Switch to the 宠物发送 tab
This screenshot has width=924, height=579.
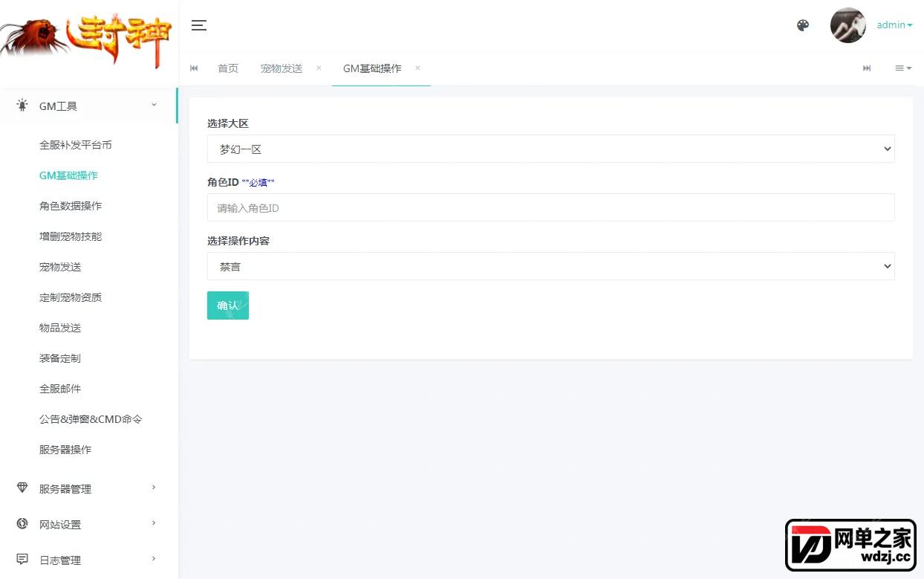pyautogui.click(x=282, y=68)
